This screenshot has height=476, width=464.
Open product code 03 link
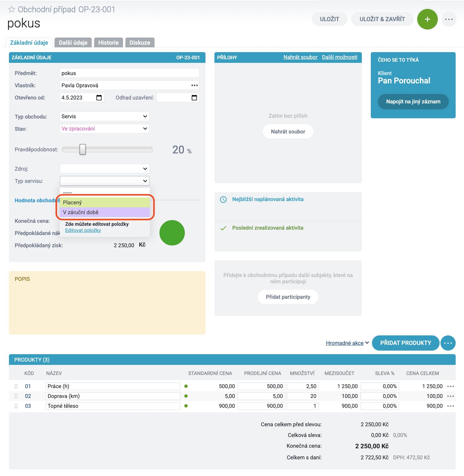pos(28,406)
